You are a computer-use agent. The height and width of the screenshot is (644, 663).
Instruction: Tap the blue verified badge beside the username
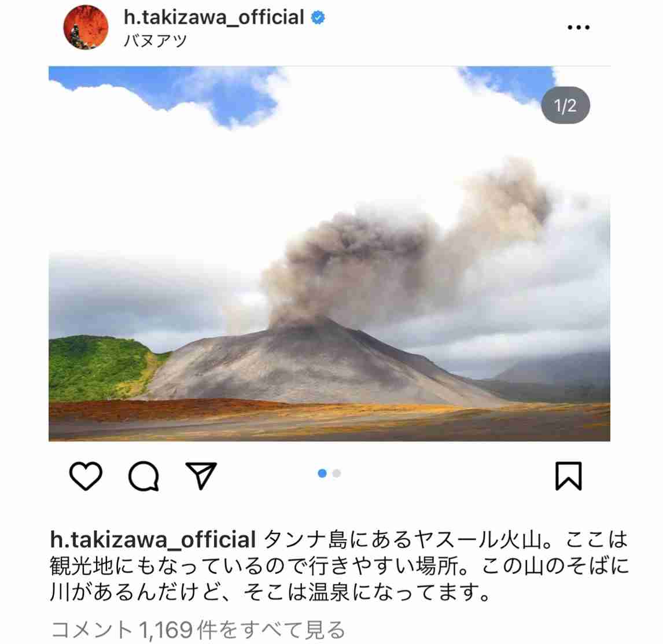(318, 17)
